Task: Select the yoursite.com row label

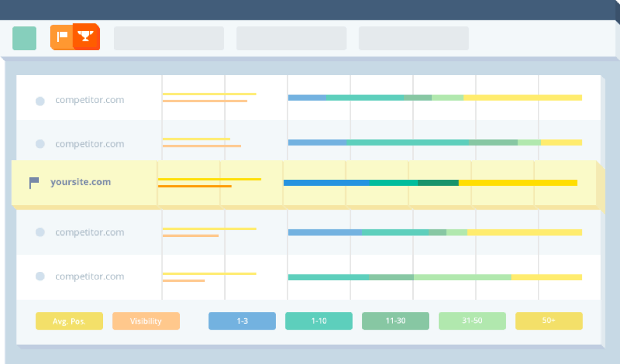Action: point(81,182)
